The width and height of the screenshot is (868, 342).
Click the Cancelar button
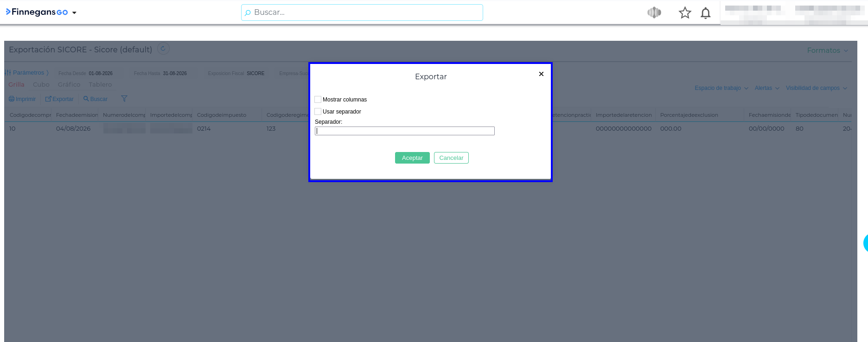point(451,158)
